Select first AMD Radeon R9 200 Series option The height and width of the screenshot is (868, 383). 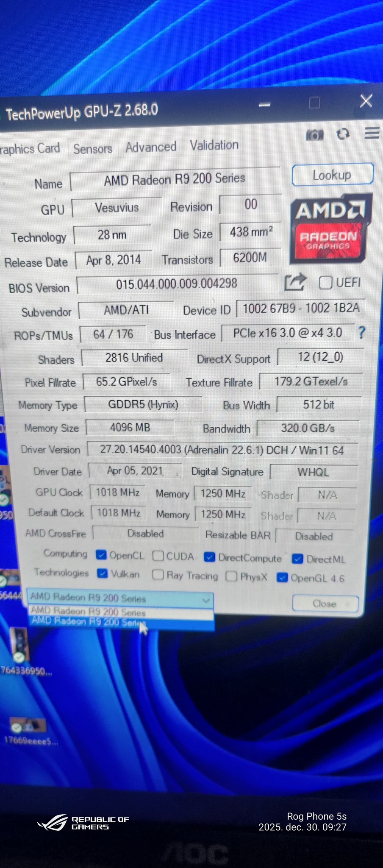(121, 612)
